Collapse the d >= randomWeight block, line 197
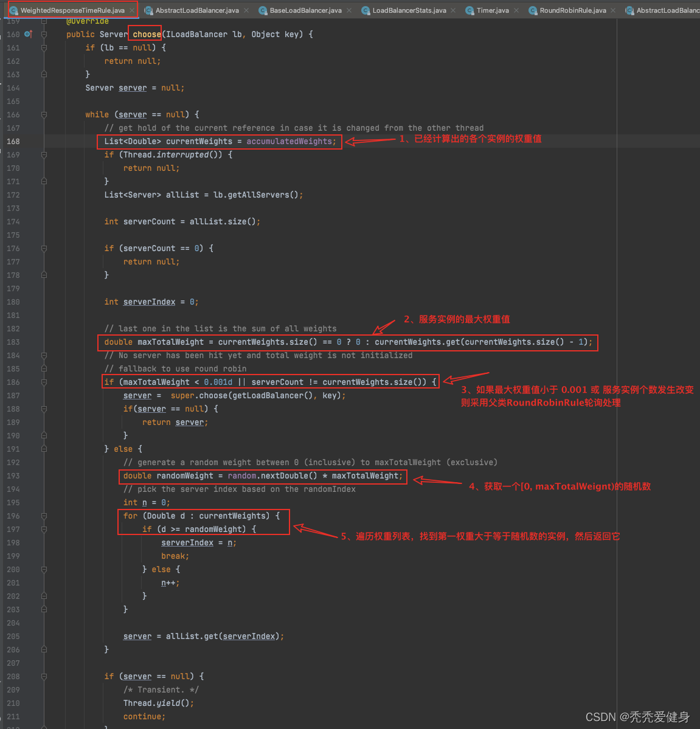 coord(44,529)
